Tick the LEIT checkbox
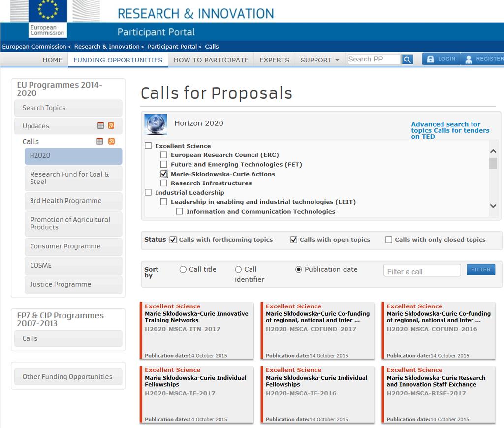 tap(163, 202)
